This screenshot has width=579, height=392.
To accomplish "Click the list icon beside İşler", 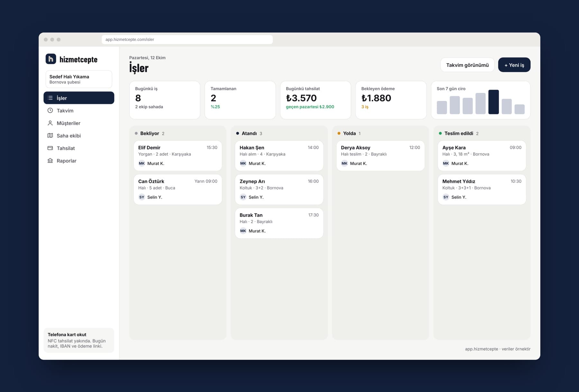I will pos(50,98).
